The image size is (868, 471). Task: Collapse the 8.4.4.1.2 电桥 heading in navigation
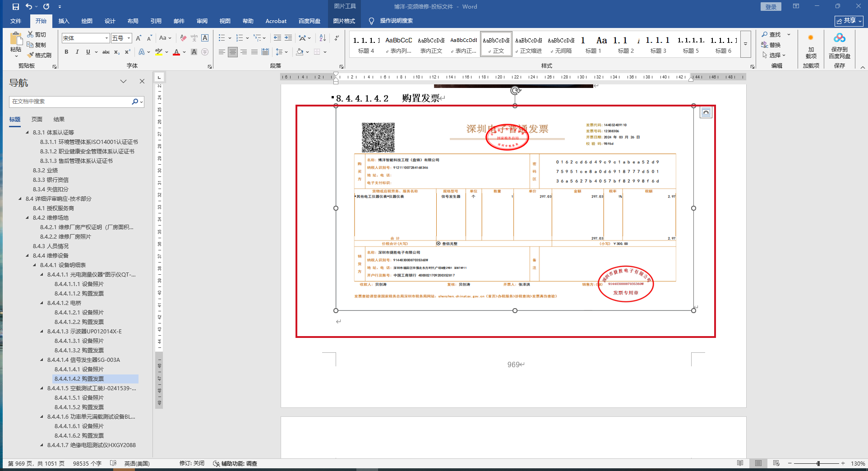(x=42, y=303)
